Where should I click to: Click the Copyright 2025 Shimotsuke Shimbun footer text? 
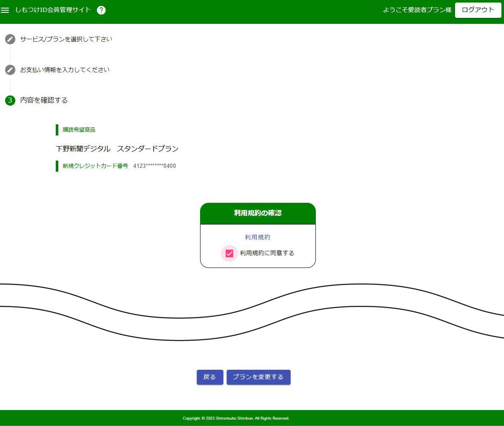click(236, 418)
